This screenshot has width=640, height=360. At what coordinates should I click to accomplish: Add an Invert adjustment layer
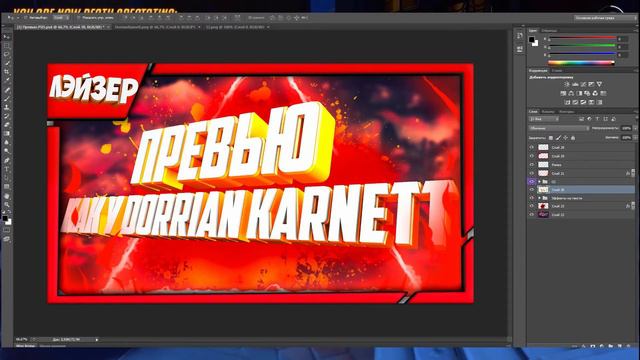coord(567,102)
